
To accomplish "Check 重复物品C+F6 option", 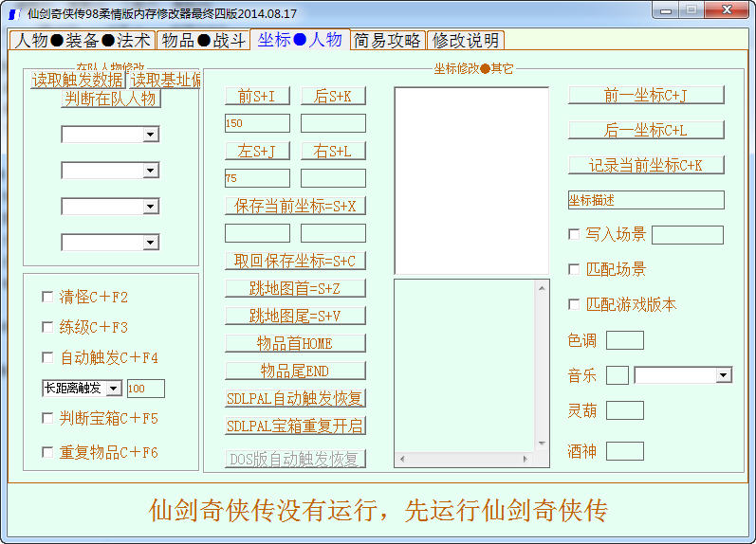I will [47, 452].
